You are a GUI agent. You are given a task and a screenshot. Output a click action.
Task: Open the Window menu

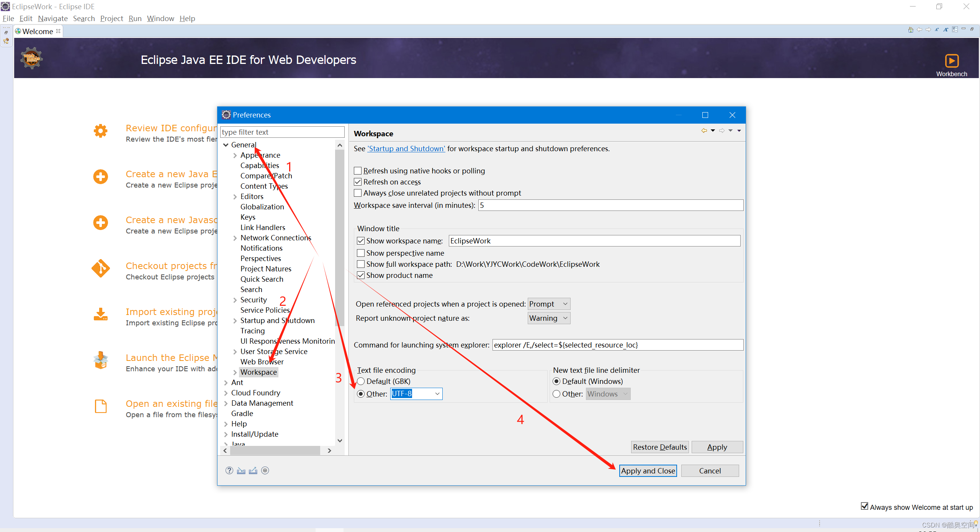160,18
